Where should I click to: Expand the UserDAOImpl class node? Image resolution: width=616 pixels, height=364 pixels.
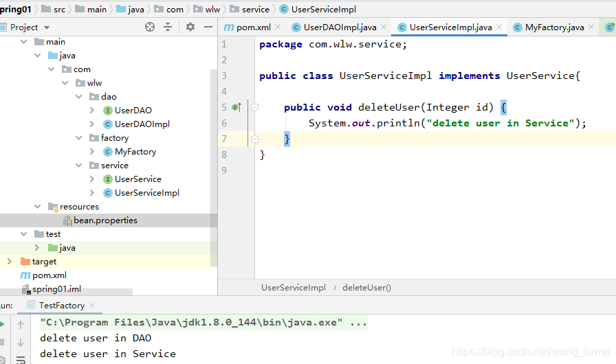(x=92, y=124)
